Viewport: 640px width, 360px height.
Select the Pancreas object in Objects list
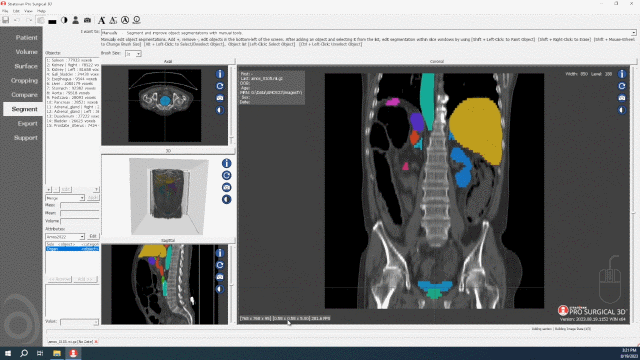[x=72, y=102]
